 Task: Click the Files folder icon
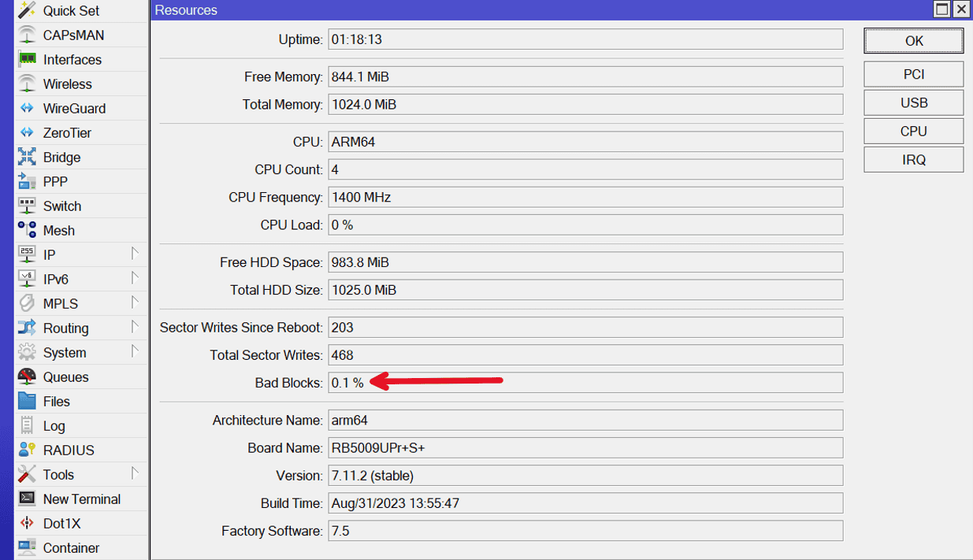click(x=27, y=402)
